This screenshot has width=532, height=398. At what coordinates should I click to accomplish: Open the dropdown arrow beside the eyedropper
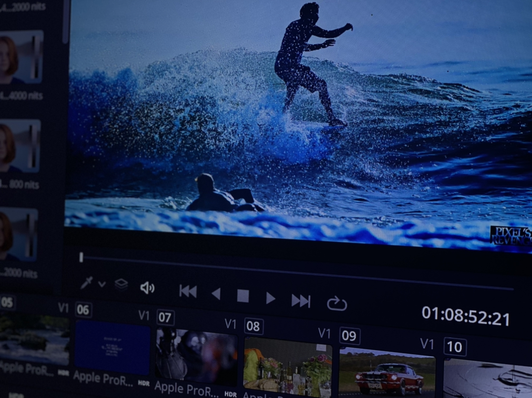[102, 284]
